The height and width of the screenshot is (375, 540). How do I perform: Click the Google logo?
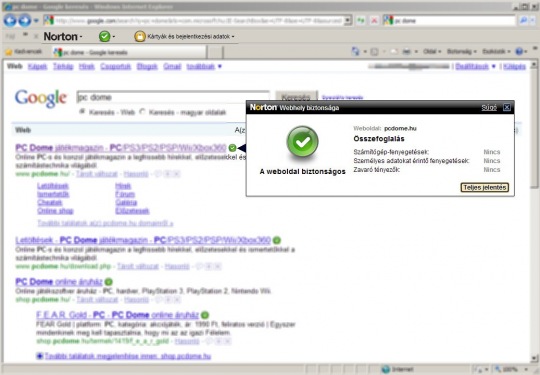click(41, 98)
